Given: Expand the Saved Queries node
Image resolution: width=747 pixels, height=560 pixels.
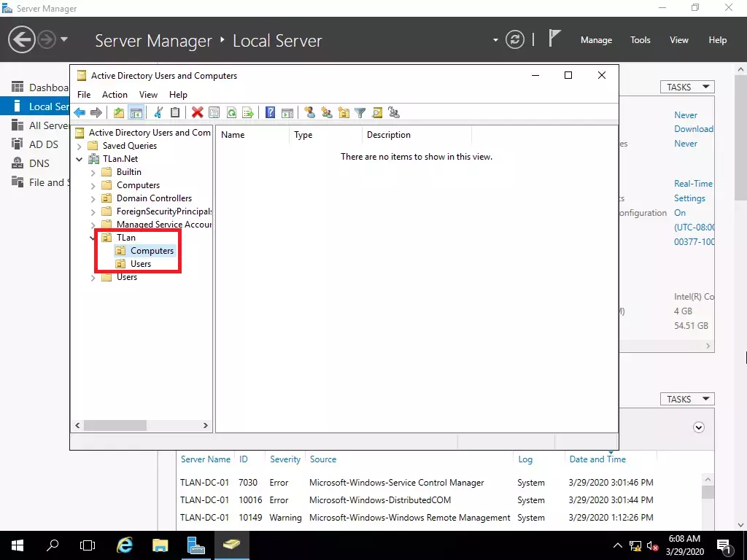Looking at the screenshot, I should click(80, 146).
